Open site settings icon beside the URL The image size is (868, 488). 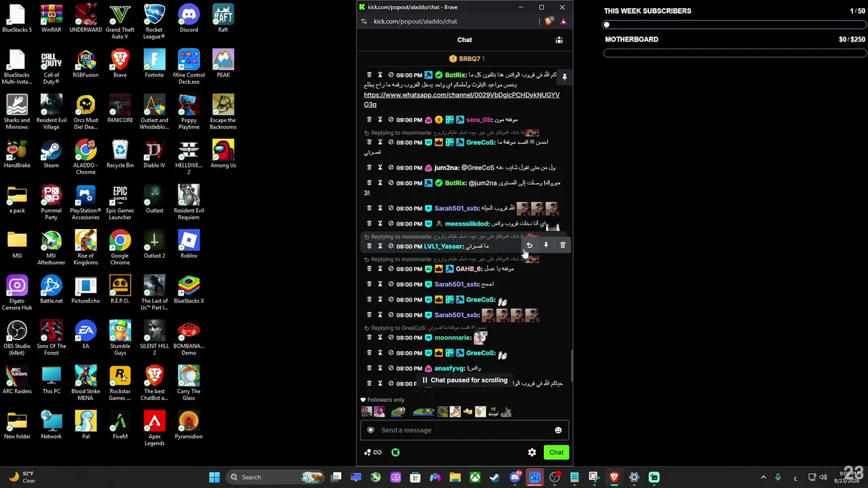click(x=364, y=21)
